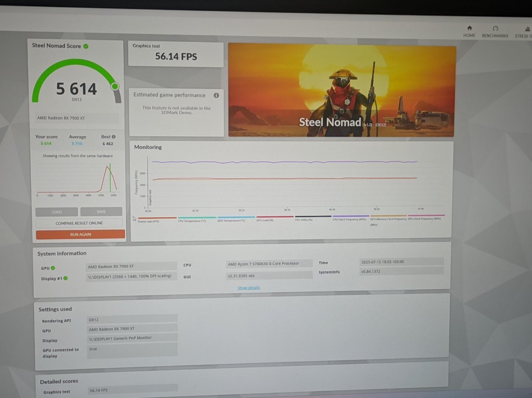Image resolution: width=532 pixels, height=398 pixels.
Task: Click the best score 6 462
Action: [x=108, y=144]
